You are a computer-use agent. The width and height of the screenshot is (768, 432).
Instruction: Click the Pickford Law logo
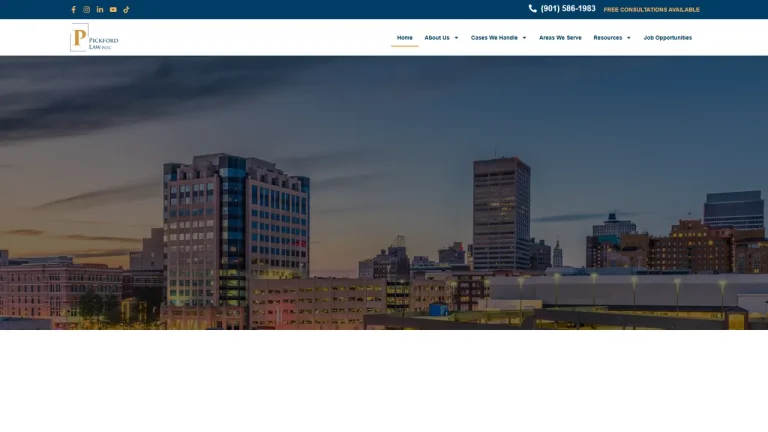[x=94, y=37]
